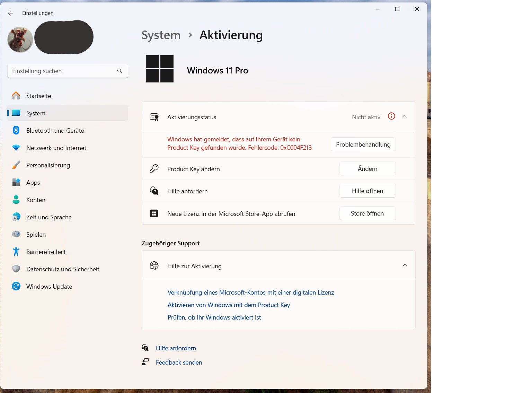Screen dimensions: 532x393
Task: Maximize the Einstellungen window
Action: tap(397, 9)
